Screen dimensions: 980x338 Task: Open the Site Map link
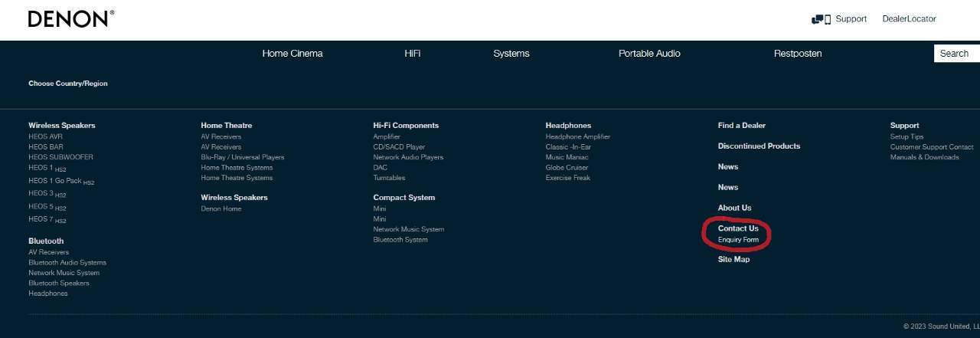tap(733, 259)
